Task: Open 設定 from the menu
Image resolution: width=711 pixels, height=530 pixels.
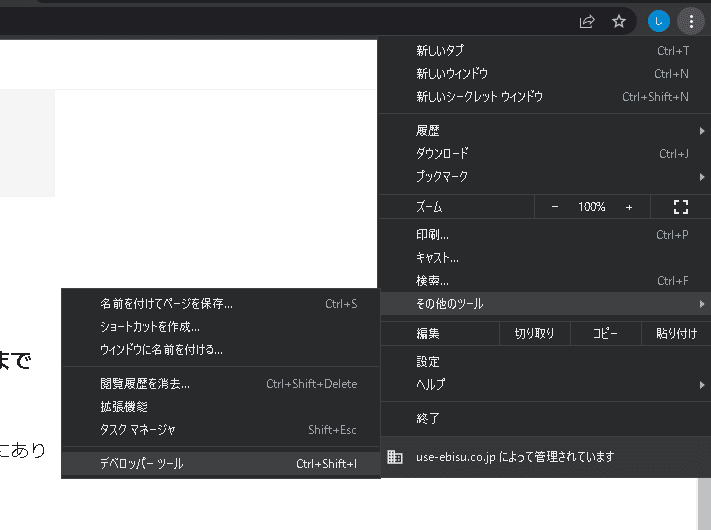Action: pyautogui.click(x=544, y=361)
